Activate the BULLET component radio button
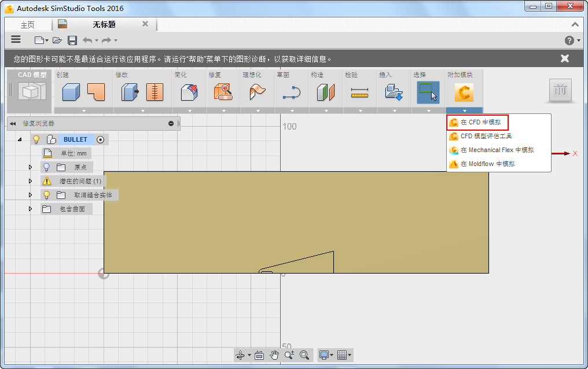This screenshot has height=369, width=588. [x=100, y=140]
